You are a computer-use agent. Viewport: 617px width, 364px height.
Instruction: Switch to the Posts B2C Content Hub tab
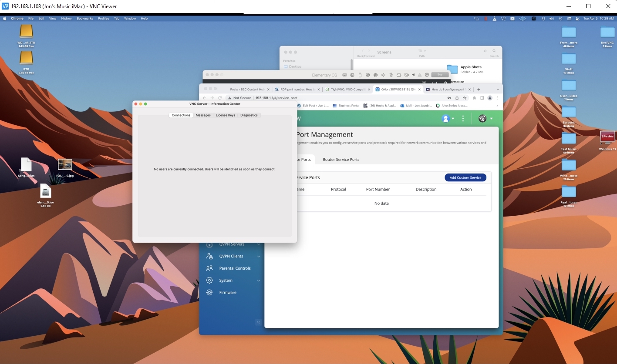click(247, 89)
